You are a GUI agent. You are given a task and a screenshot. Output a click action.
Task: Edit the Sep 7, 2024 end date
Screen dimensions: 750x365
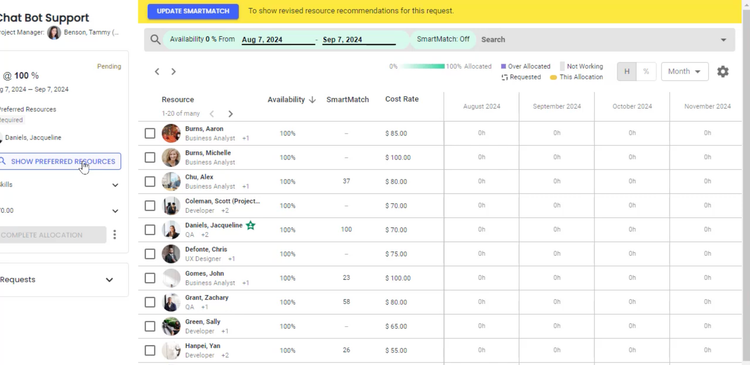(x=359, y=40)
